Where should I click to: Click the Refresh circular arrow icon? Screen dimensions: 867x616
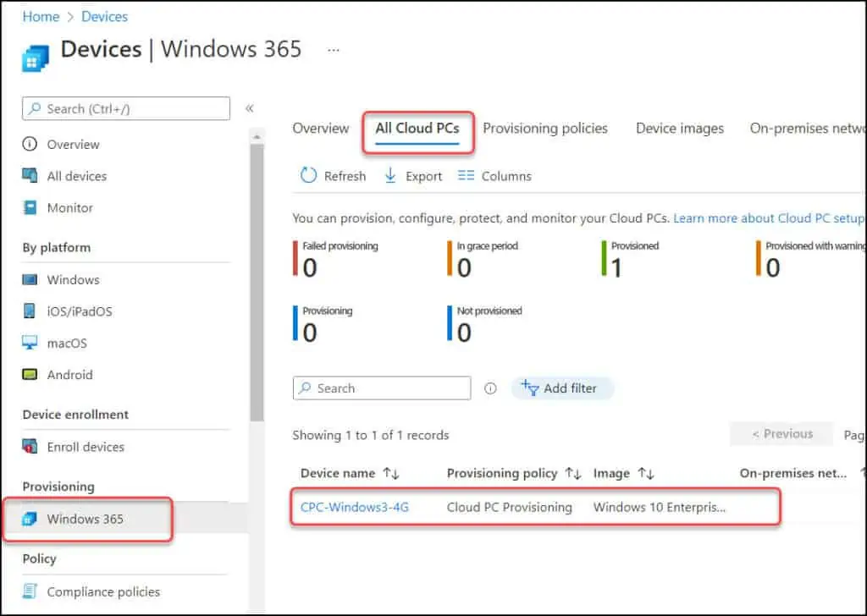[x=308, y=176]
